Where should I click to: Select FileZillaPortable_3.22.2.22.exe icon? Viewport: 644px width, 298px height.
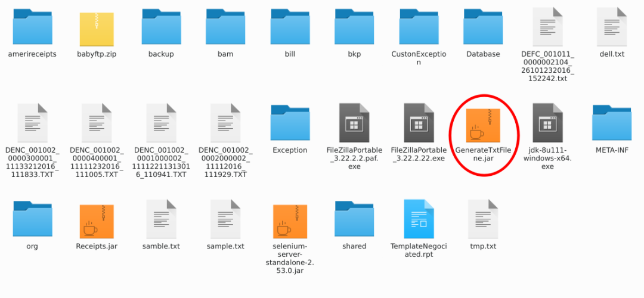tap(419, 123)
